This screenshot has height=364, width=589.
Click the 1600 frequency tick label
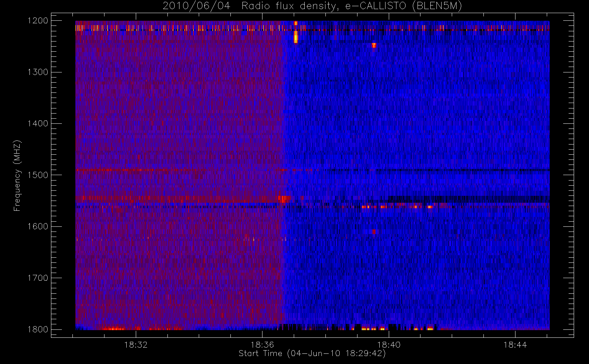pos(38,226)
